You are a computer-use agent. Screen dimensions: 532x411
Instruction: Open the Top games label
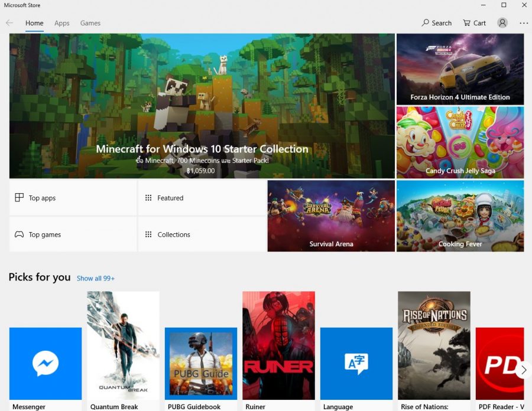pyautogui.click(x=45, y=234)
